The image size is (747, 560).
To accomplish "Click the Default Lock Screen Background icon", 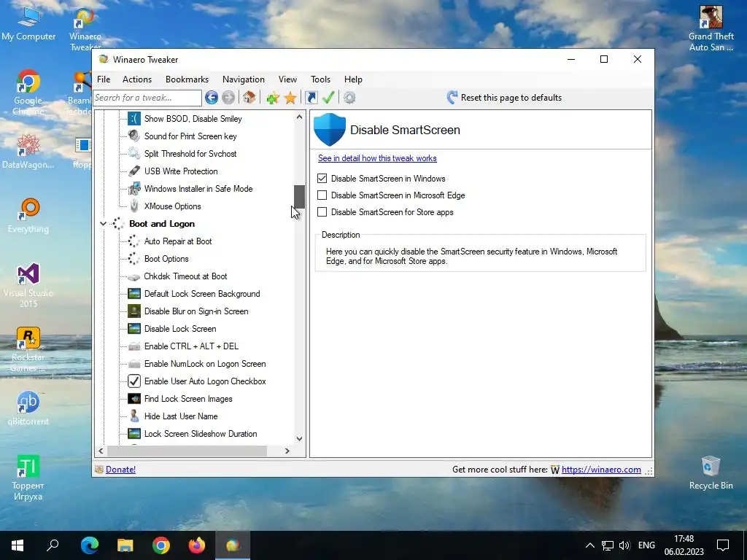I will [x=134, y=294].
